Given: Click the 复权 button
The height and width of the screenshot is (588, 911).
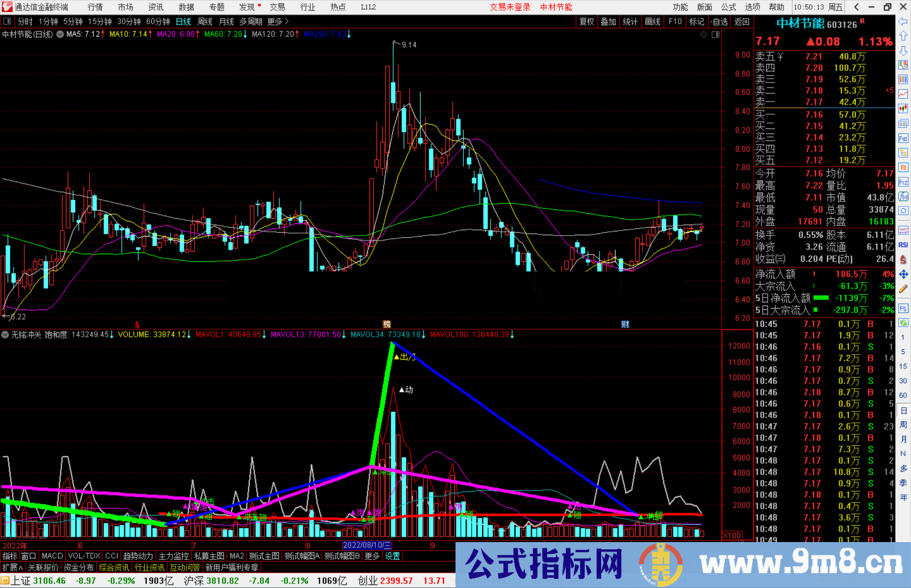Looking at the screenshot, I should pyautogui.click(x=587, y=21).
